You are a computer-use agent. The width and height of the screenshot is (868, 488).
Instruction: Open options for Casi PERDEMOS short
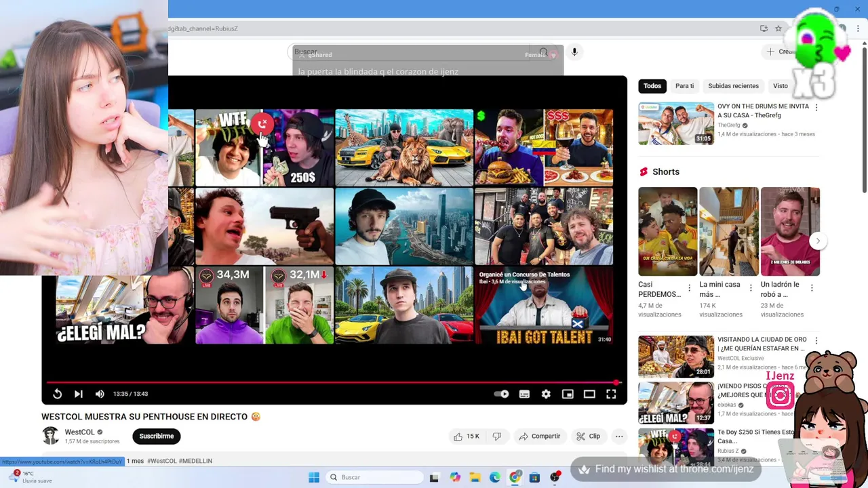coord(689,288)
